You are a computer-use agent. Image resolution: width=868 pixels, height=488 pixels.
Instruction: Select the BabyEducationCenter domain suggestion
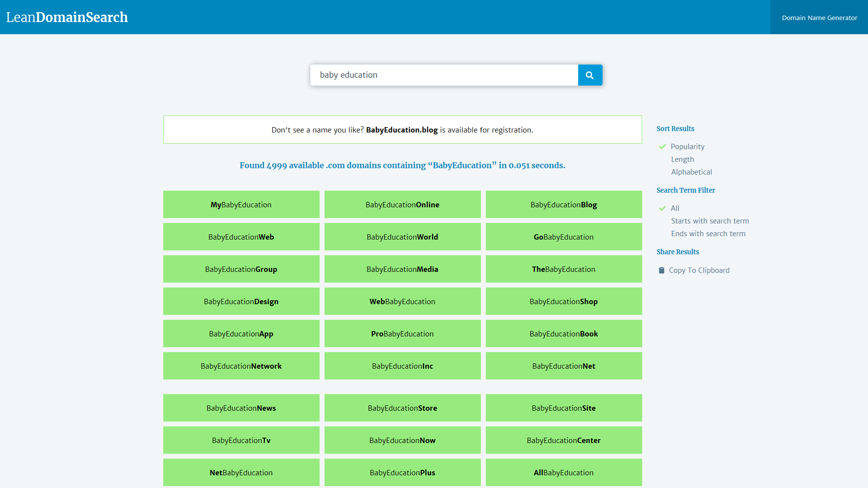[564, 440]
